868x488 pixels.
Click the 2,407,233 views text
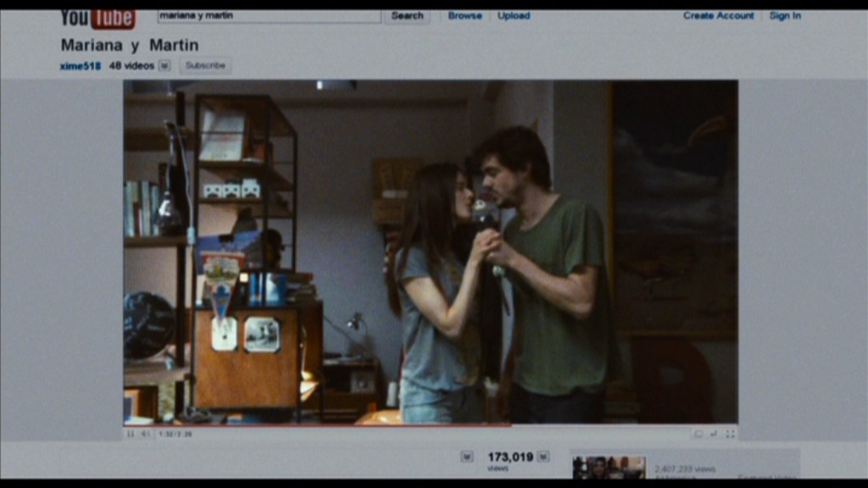(685, 469)
